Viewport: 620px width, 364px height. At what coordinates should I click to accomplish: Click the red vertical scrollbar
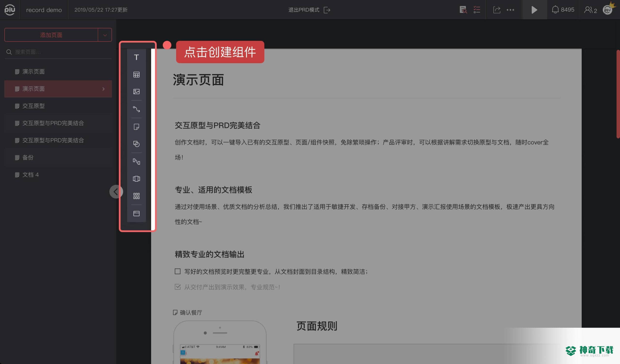(x=618, y=94)
